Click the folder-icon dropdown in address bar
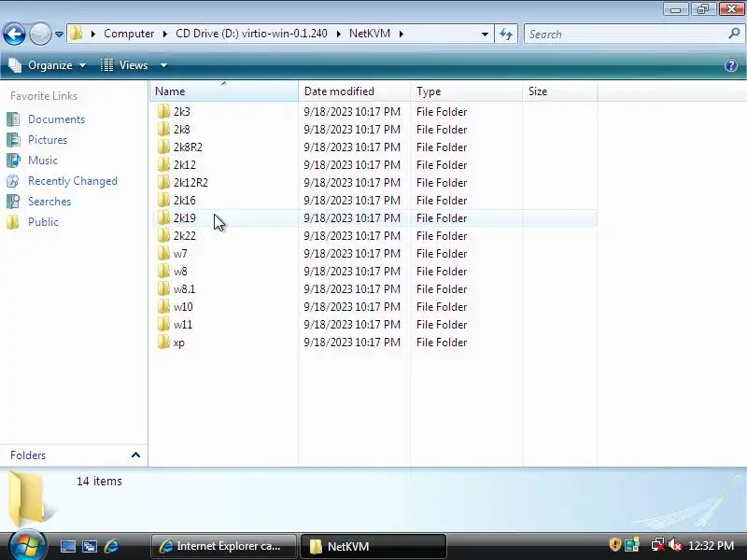This screenshot has height=560, width=747. coord(76,34)
